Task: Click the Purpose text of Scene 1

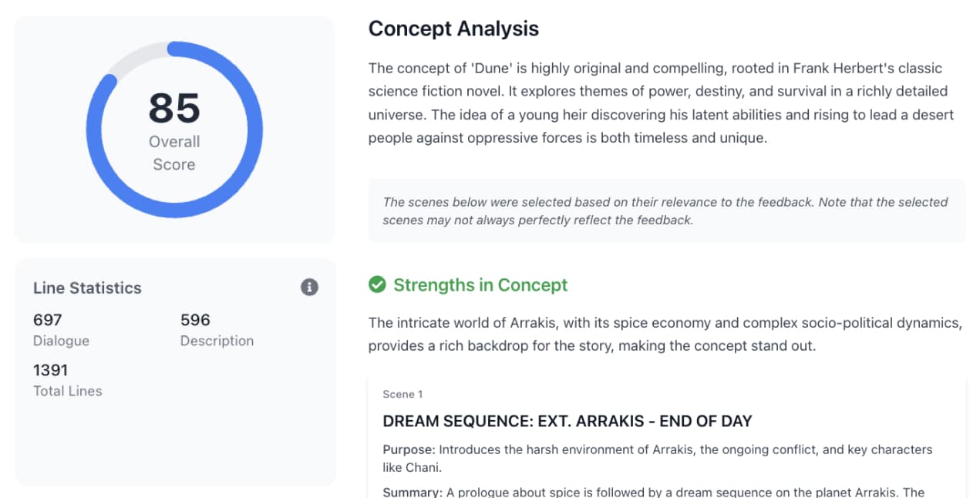Action: (x=658, y=458)
